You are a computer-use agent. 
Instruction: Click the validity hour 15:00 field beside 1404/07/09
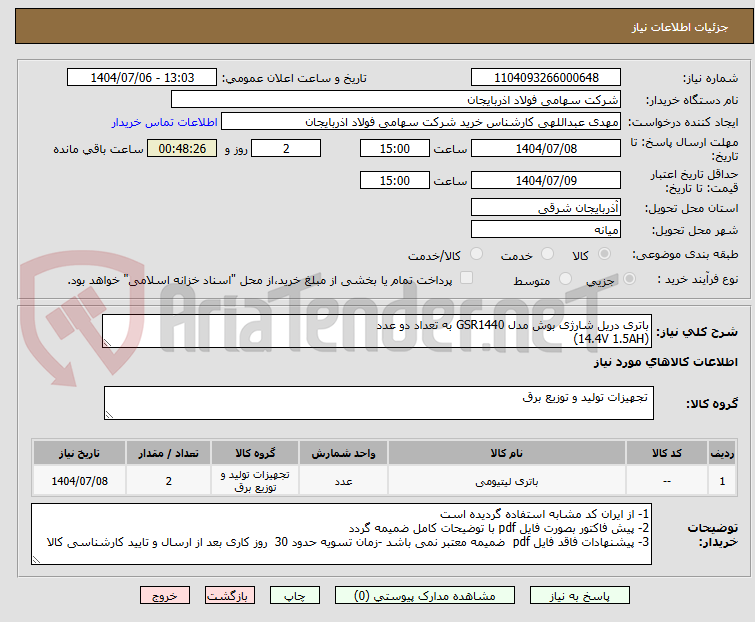click(x=394, y=181)
